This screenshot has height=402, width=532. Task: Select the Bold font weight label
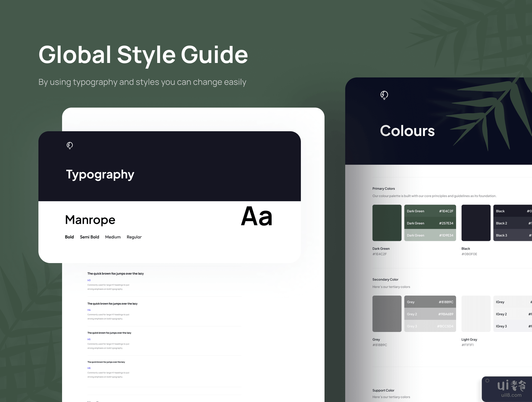point(69,237)
